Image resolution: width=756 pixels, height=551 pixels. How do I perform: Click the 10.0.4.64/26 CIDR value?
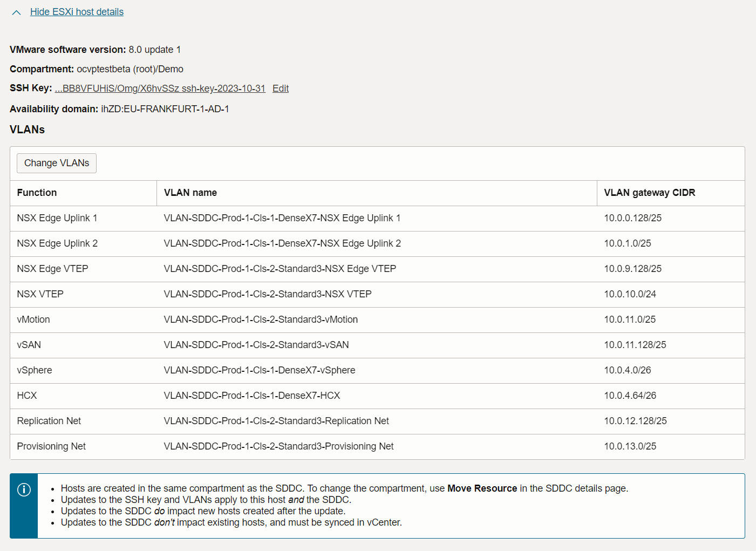tap(630, 396)
